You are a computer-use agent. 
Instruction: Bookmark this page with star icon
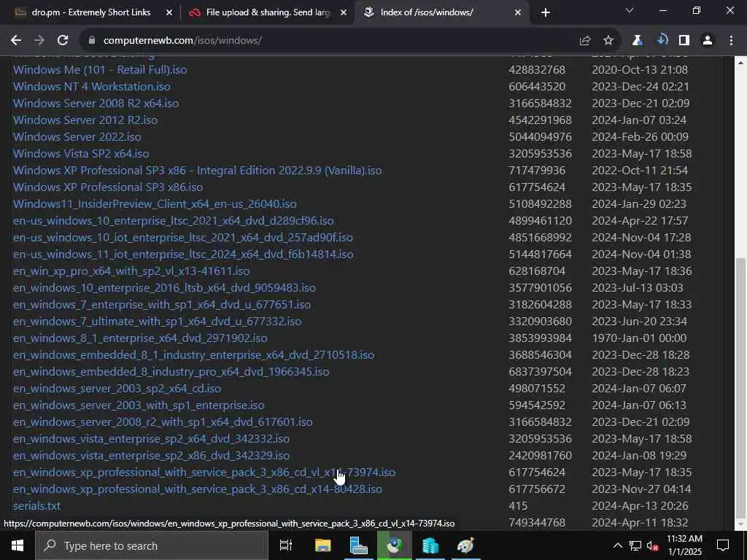[608, 41]
